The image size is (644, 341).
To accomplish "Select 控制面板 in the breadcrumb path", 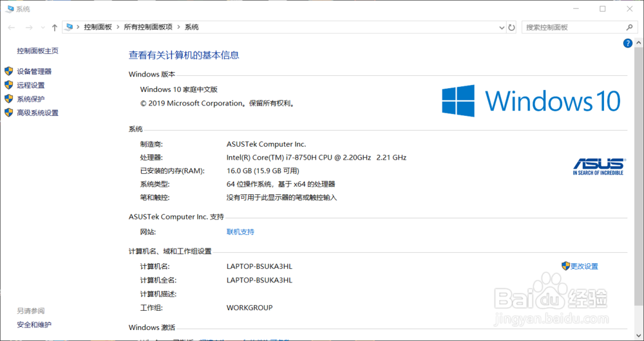I will pos(98,27).
